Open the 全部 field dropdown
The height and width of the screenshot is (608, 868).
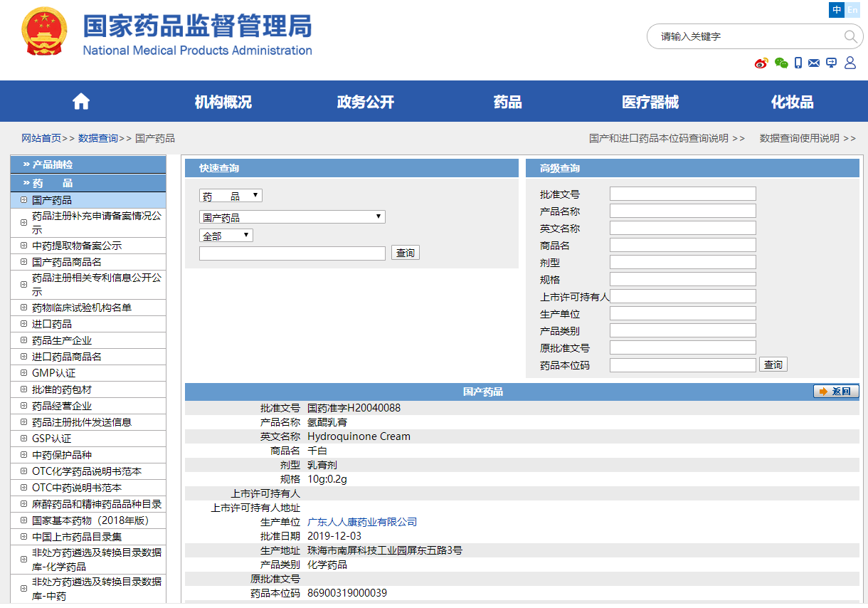[x=226, y=236]
